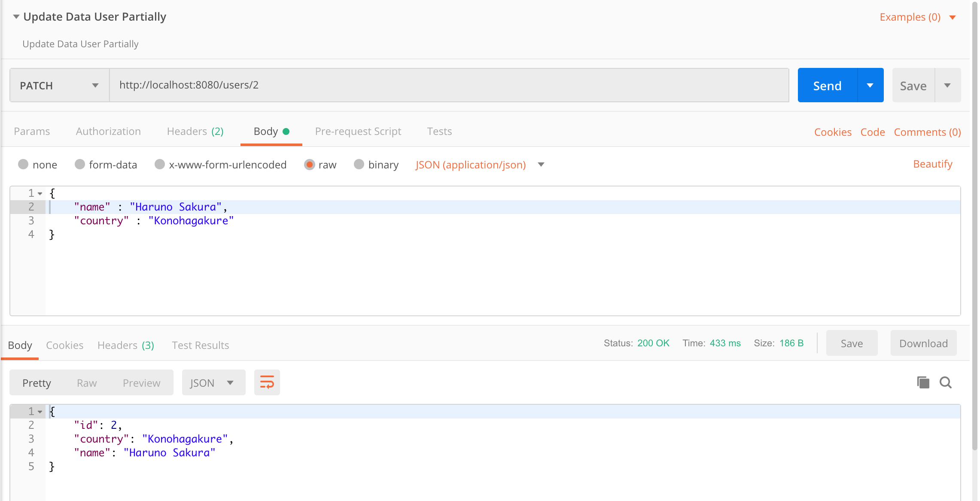980x501 pixels.
Task: Click the request URL input field
Action: pyautogui.click(x=449, y=85)
